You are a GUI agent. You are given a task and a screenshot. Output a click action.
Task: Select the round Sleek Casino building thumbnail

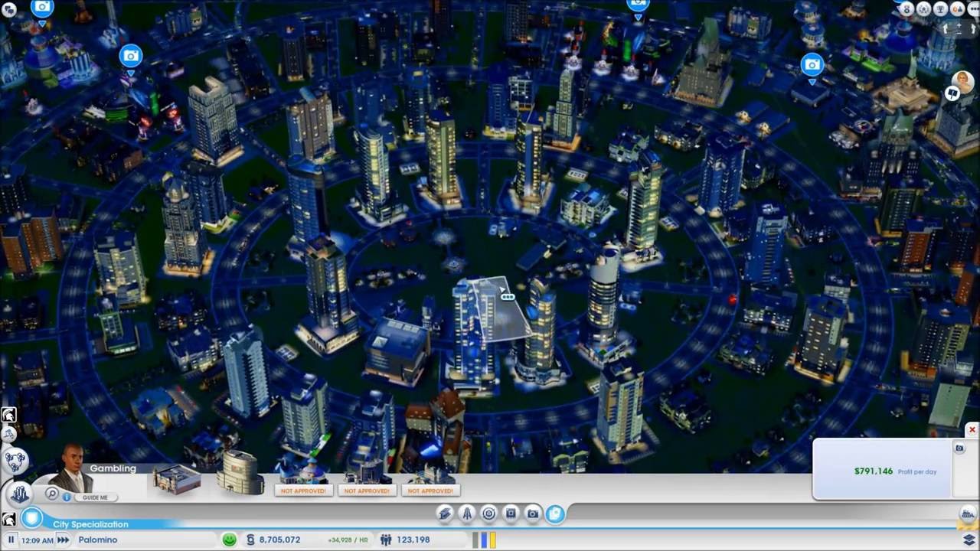240,472
